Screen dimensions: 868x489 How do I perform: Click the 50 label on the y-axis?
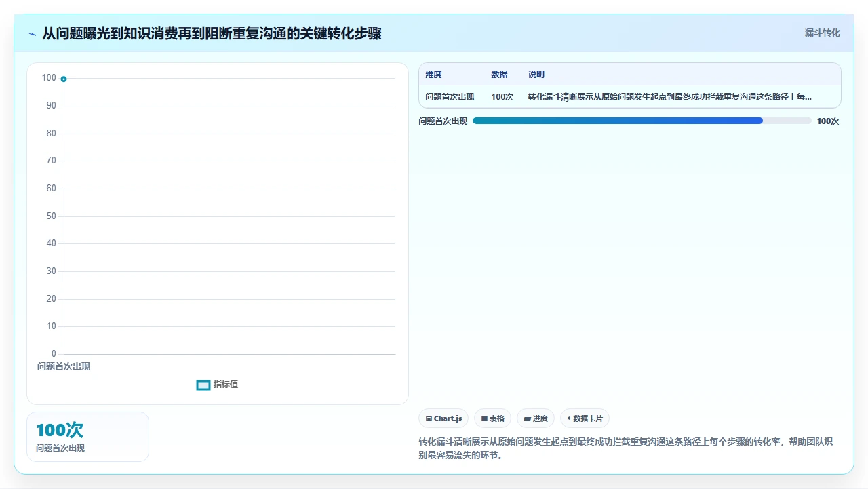(x=52, y=216)
